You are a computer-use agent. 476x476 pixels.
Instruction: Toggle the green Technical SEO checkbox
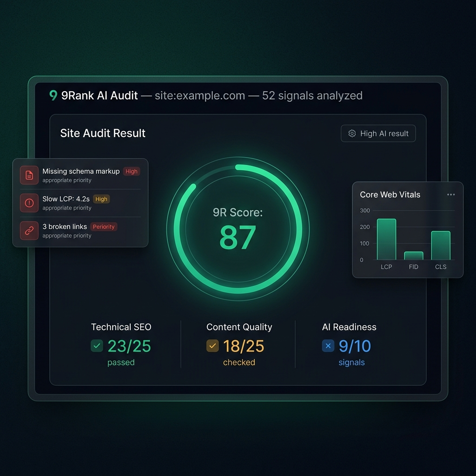point(97,346)
